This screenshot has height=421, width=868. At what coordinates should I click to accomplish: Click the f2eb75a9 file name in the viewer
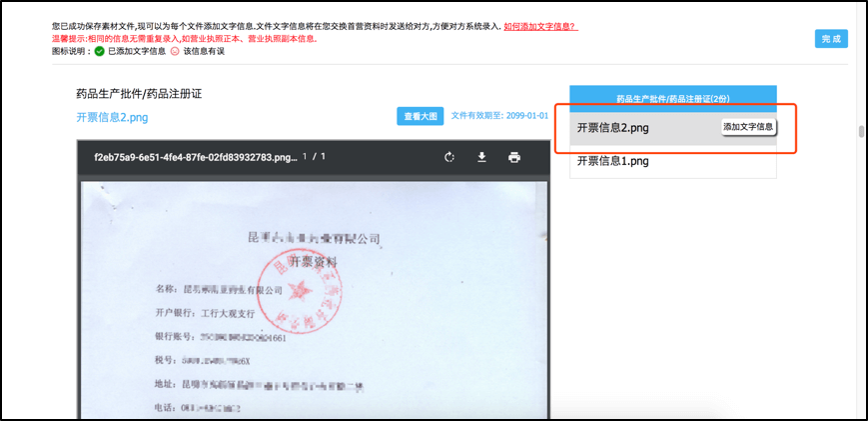(x=196, y=157)
